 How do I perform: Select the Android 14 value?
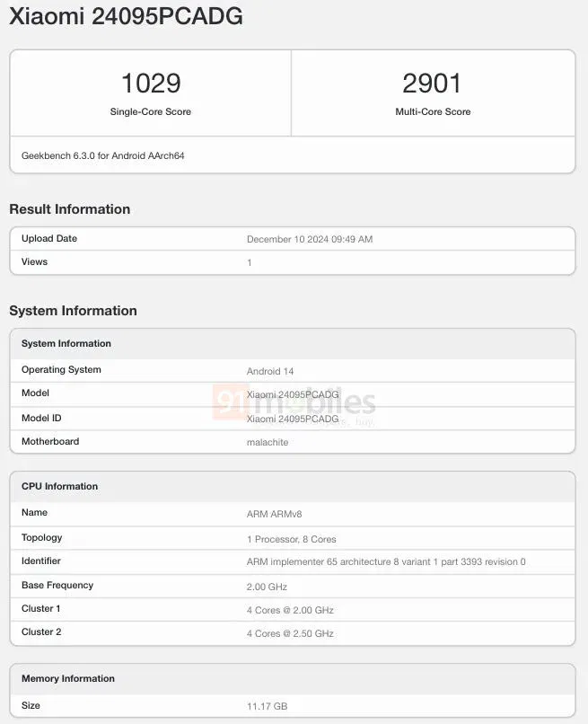270,371
